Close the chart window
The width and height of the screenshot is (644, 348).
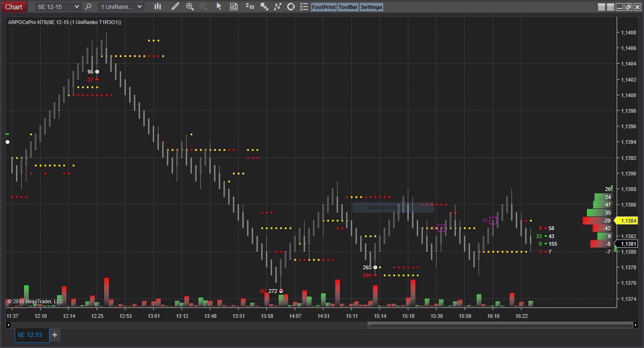pyautogui.click(x=637, y=7)
